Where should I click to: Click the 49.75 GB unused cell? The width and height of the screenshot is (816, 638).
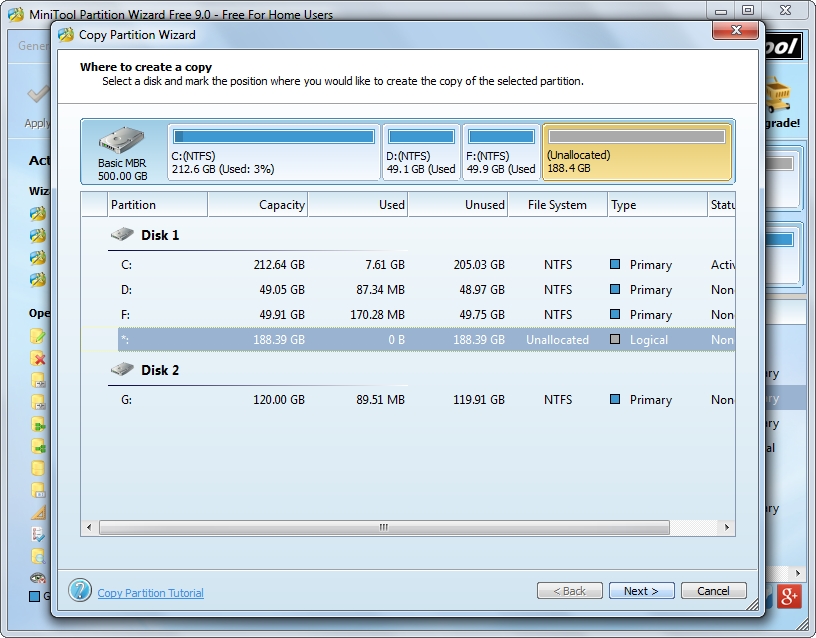click(482, 315)
